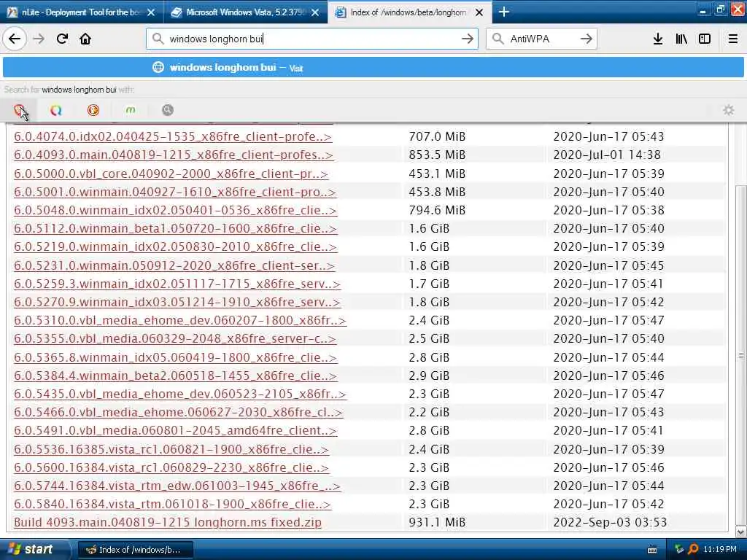
Task: Click the orange magnifier tray icon
Action: click(693, 550)
